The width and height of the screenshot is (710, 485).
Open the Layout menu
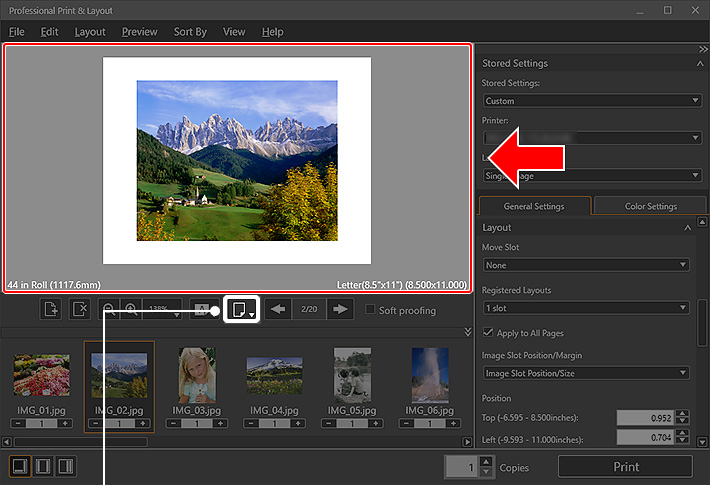[90, 32]
